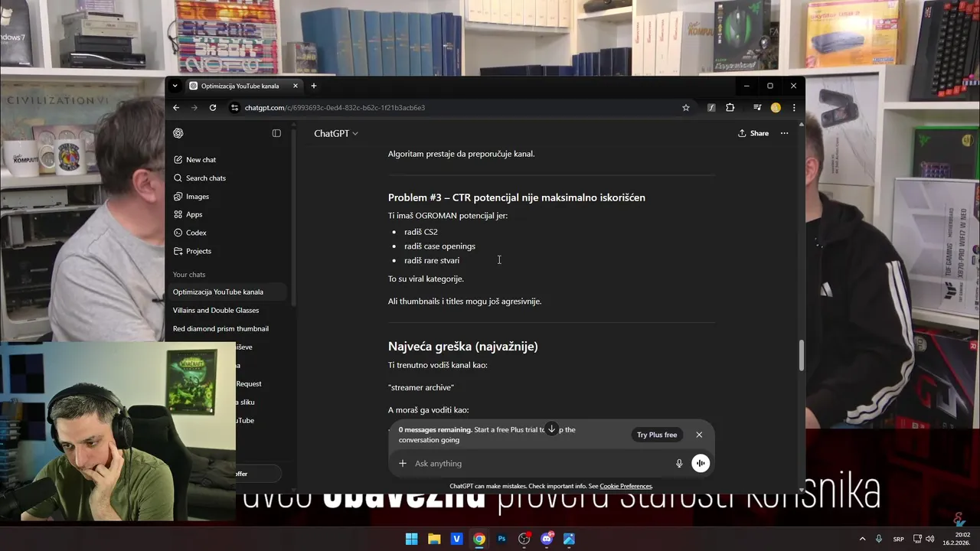Click the bullet radiš rare stvari
Viewport: 980px width, 551px height.
(x=432, y=261)
